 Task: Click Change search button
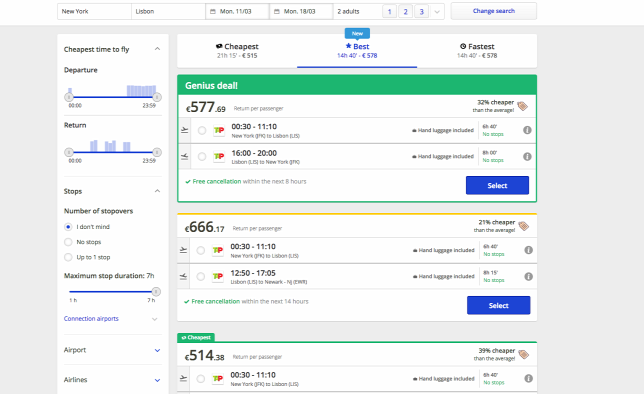pos(494,11)
